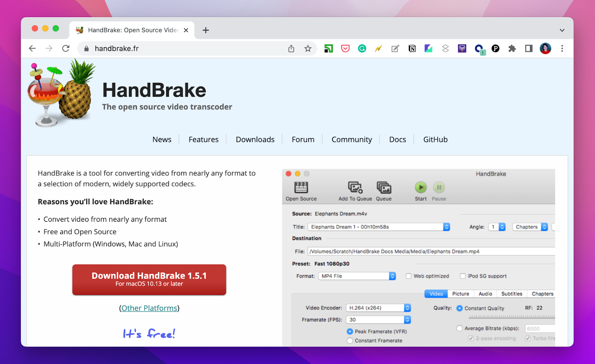
Task: Open the Grammarly extension icon
Action: coord(362,48)
